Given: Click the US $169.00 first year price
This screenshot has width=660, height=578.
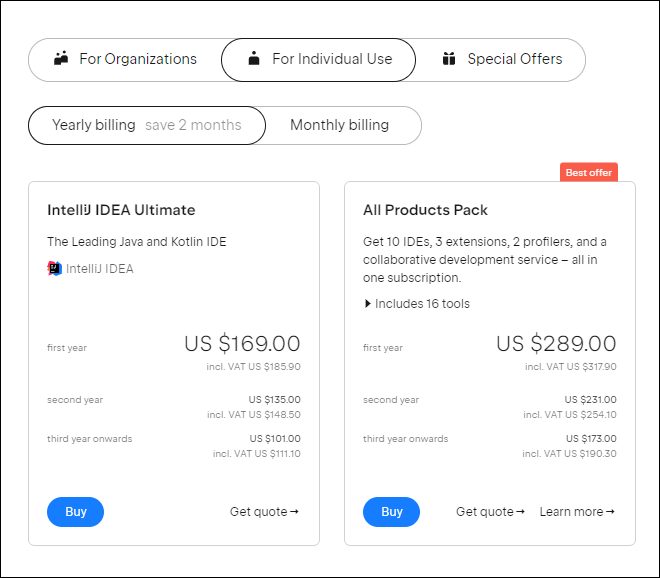Looking at the screenshot, I should click(242, 344).
